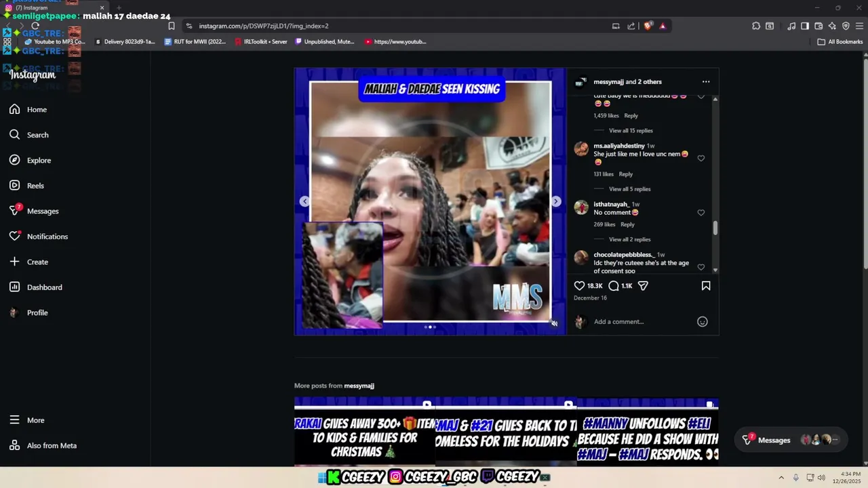Open the More hamburger menu
Screen dimensions: 868x488
tap(27, 420)
